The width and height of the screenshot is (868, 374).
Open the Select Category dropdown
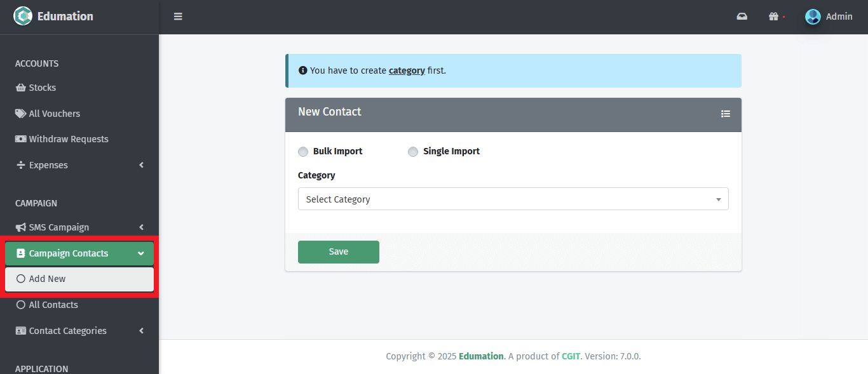tap(513, 199)
